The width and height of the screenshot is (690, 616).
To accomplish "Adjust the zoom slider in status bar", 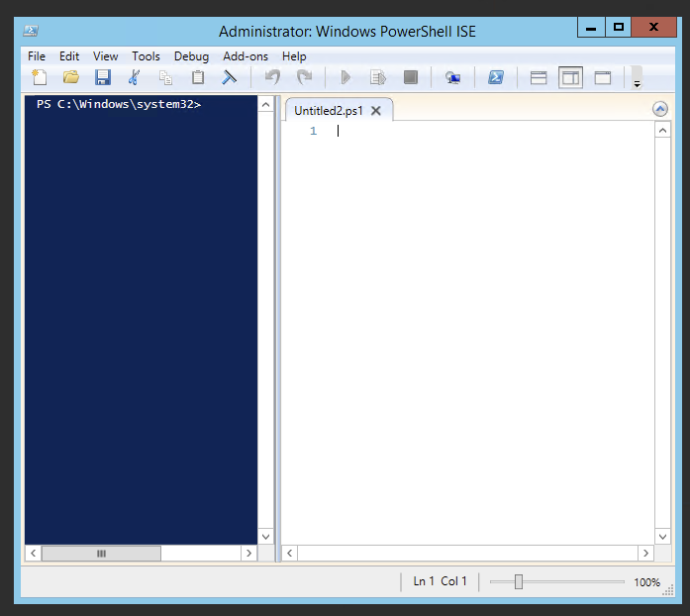I will 518,582.
